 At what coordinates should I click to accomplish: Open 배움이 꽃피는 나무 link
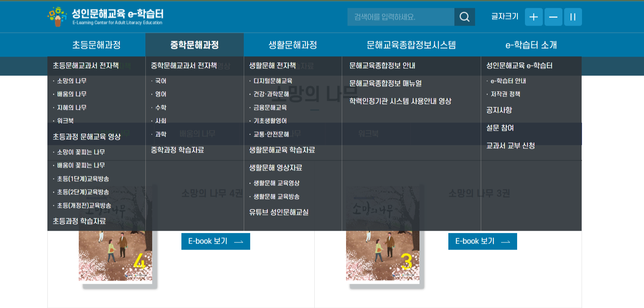click(x=81, y=165)
